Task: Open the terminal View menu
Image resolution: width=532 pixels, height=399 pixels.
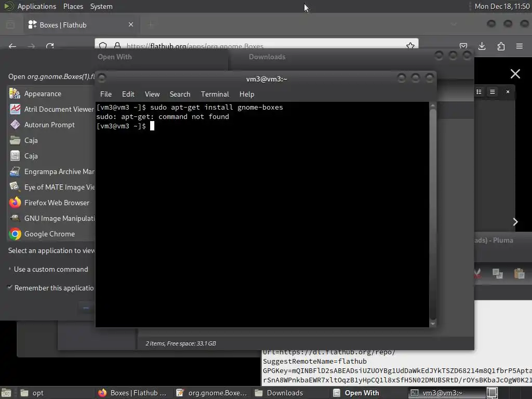Action: pos(152,95)
